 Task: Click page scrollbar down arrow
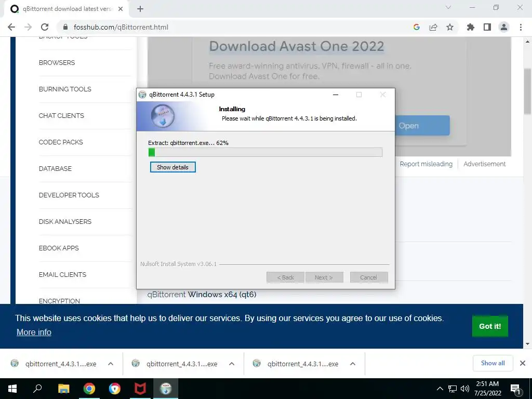click(528, 344)
